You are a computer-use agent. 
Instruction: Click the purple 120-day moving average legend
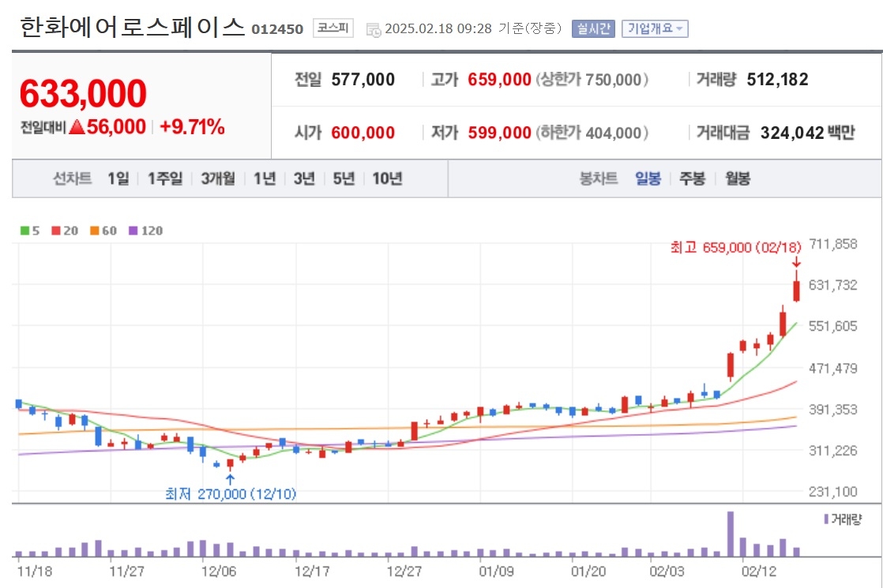click(146, 230)
